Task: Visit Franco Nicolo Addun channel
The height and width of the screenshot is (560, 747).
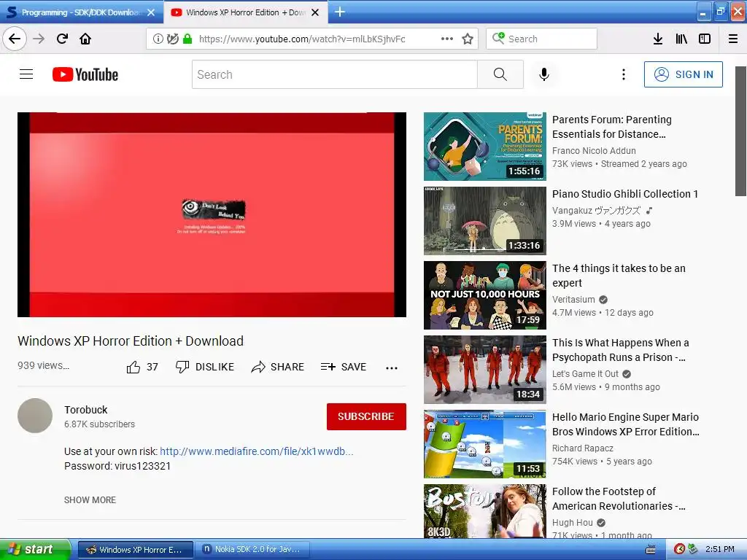Action: [x=594, y=150]
